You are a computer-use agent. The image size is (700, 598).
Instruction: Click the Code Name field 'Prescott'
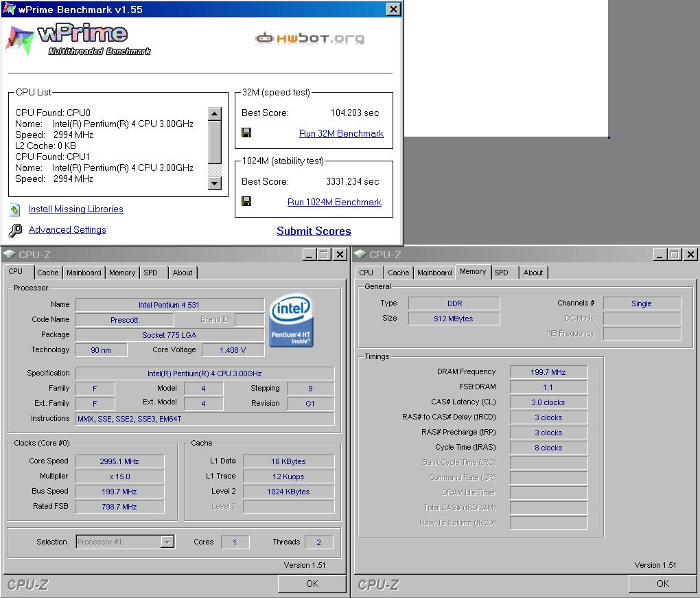click(124, 320)
